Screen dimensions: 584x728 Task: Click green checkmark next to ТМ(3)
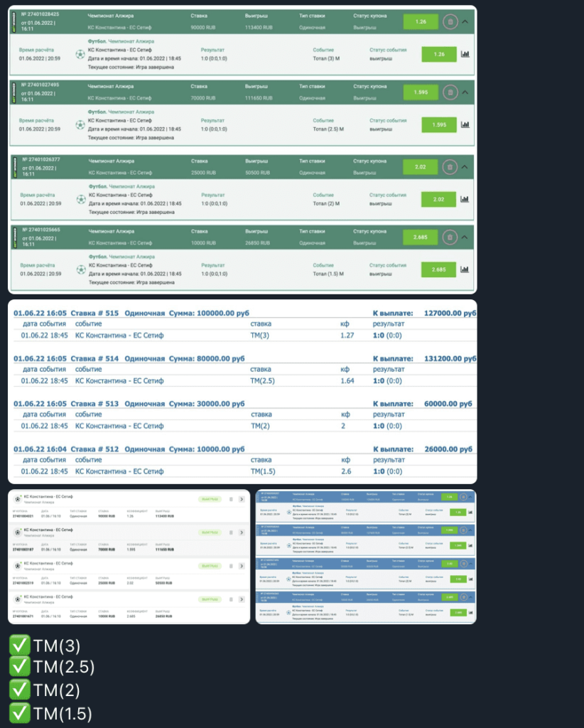(19, 646)
